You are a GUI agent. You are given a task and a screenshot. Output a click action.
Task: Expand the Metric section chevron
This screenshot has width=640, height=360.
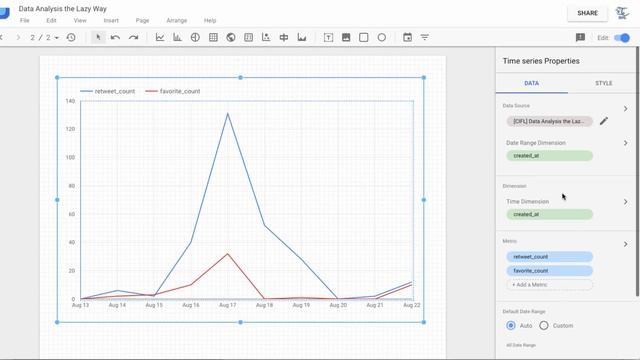point(625,244)
